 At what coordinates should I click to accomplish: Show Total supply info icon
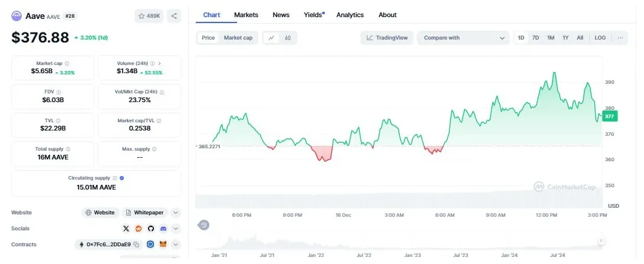[x=68, y=149]
